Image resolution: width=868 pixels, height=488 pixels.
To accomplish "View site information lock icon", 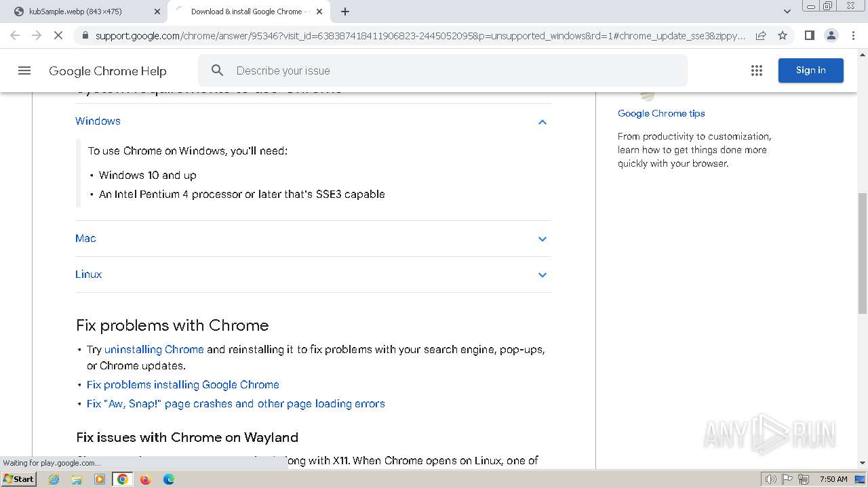I will [85, 35].
